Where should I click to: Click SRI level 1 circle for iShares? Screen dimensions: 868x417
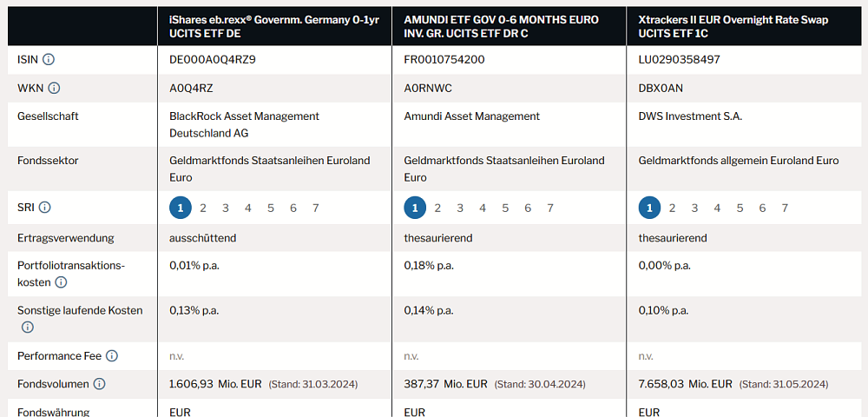click(181, 208)
